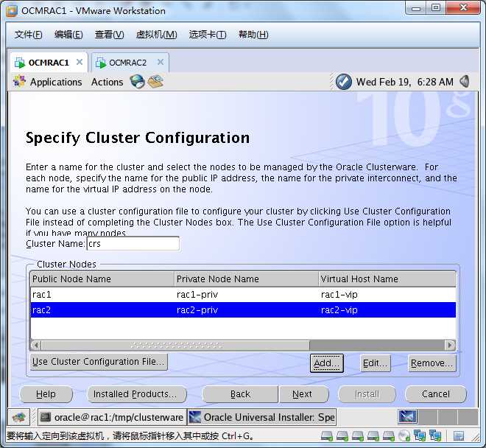Go Back to previous installer step
Viewport: 486px width, 448px height.
point(240,394)
